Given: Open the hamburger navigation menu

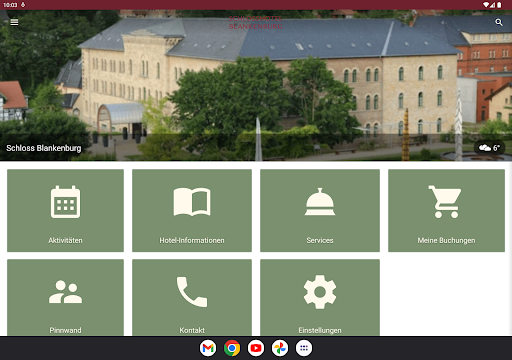Looking at the screenshot, I should coord(14,22).
